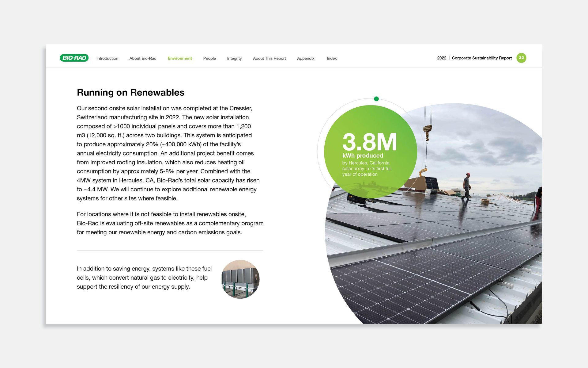Image resolution: width=588 pixels, height=368 pixels.
Task: Select the fuel cells thumbnail image
Action: (x=240, y=279)
